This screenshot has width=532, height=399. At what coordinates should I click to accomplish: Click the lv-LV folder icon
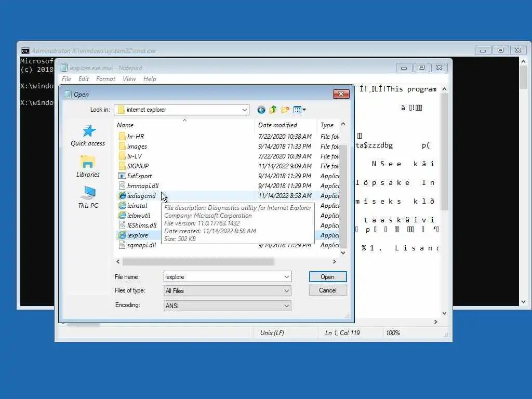coord(122,156)
